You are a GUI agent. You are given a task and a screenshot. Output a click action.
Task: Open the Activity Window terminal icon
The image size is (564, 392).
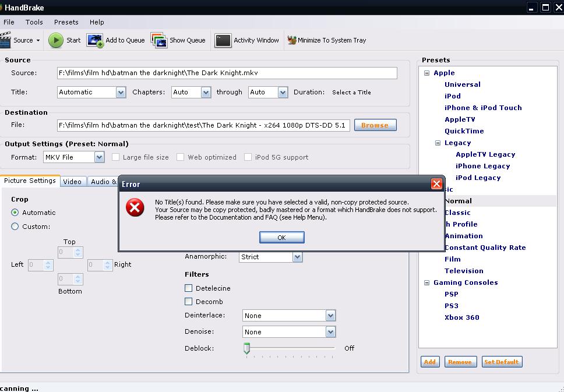223,40
